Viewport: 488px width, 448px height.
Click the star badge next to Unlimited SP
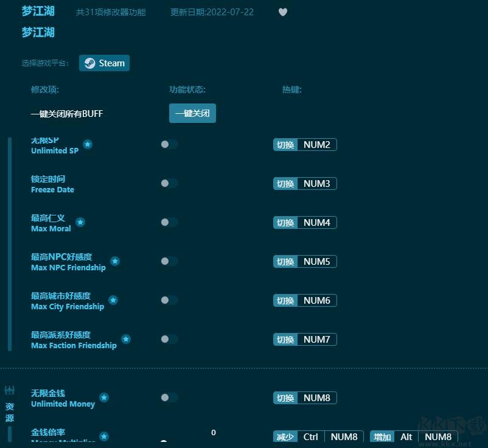[88, 145]
